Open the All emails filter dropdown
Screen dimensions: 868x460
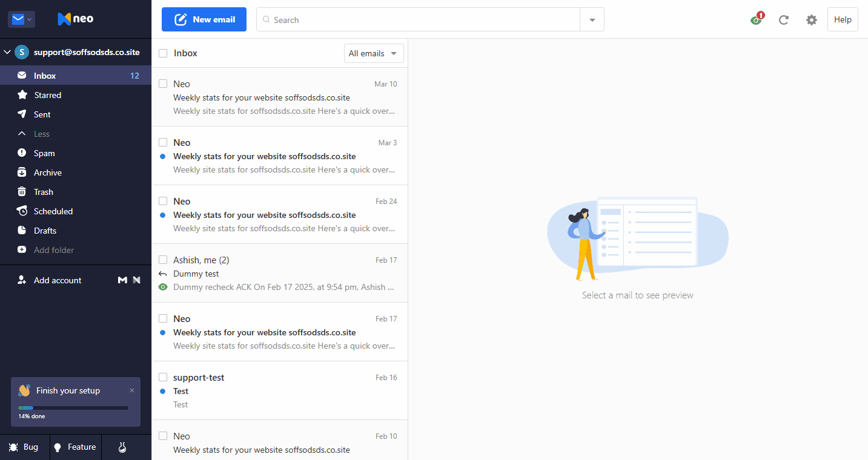374,53
